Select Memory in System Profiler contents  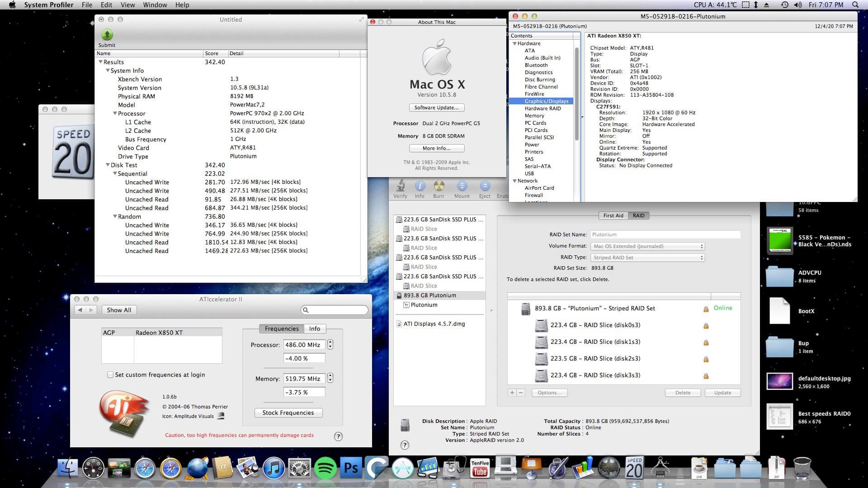click(534, 116)
